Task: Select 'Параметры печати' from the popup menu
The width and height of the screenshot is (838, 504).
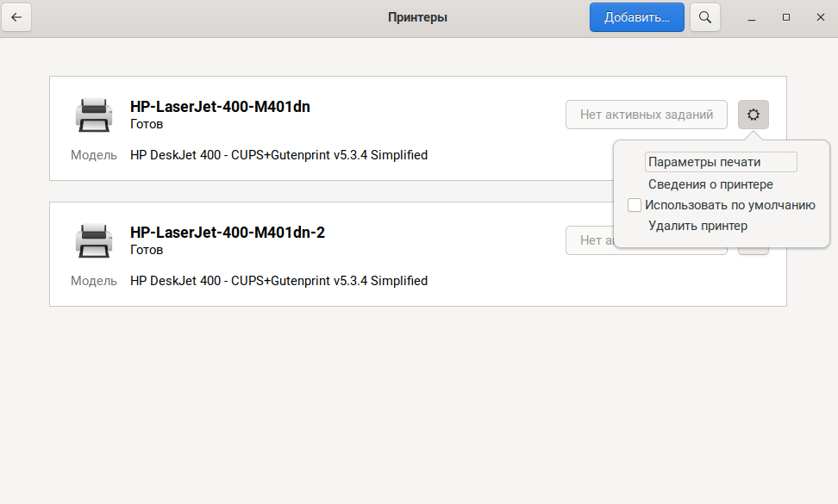Action: point(704,162)
